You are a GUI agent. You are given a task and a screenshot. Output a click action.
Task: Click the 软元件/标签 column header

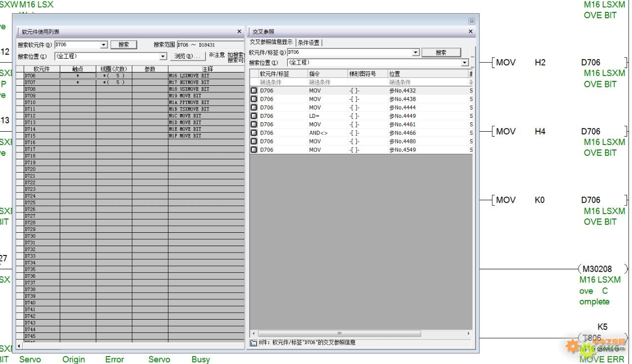click(283, 73)
